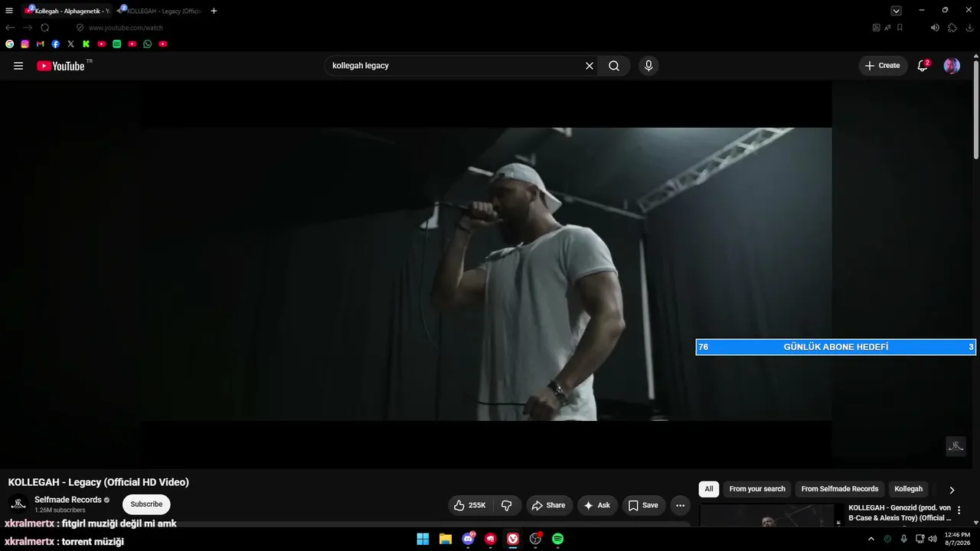The width and height of the screenshot is (980, 551).
Task: Open the YouTube guide hamburger menu
Action: 18,66
